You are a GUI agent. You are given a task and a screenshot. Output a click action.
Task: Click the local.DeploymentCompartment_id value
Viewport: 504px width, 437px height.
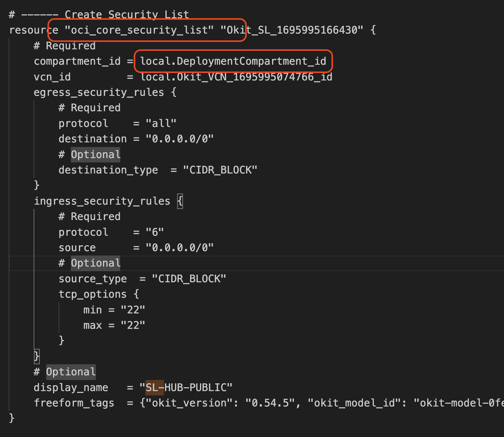coord(233,61)
